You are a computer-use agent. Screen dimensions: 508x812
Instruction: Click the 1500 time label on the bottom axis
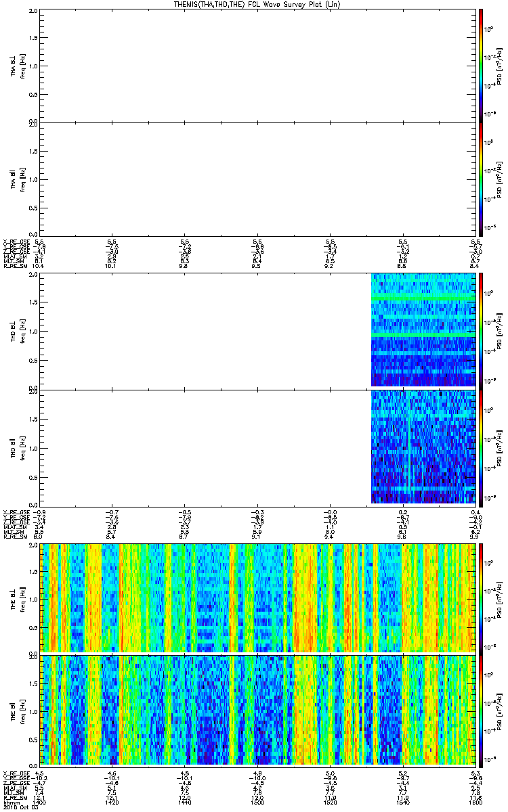[257, 801]
